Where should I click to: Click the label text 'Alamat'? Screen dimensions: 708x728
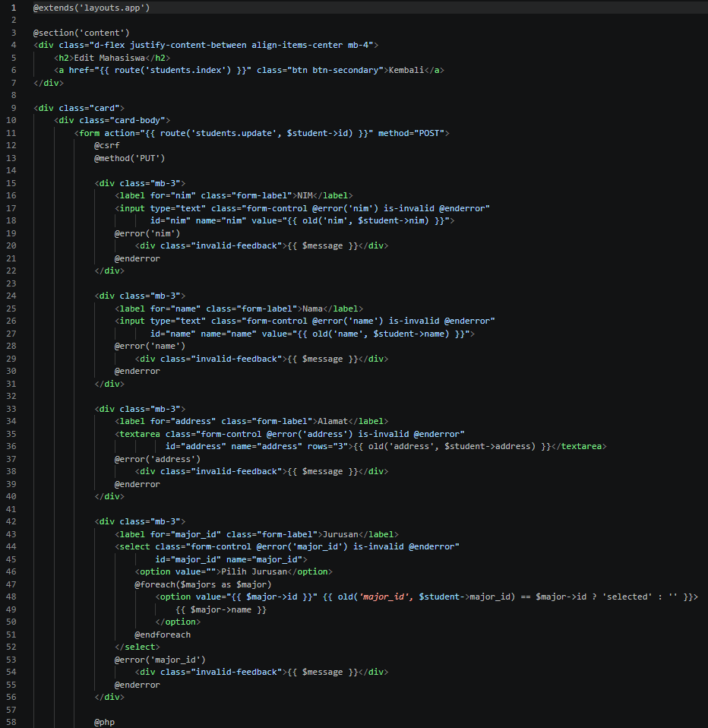click(333, 421)
